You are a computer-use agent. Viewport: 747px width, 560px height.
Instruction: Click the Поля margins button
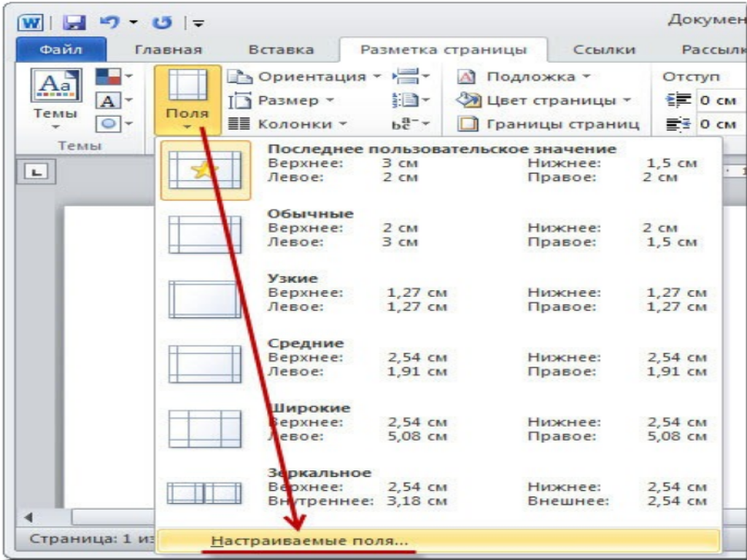pos(187,100)
